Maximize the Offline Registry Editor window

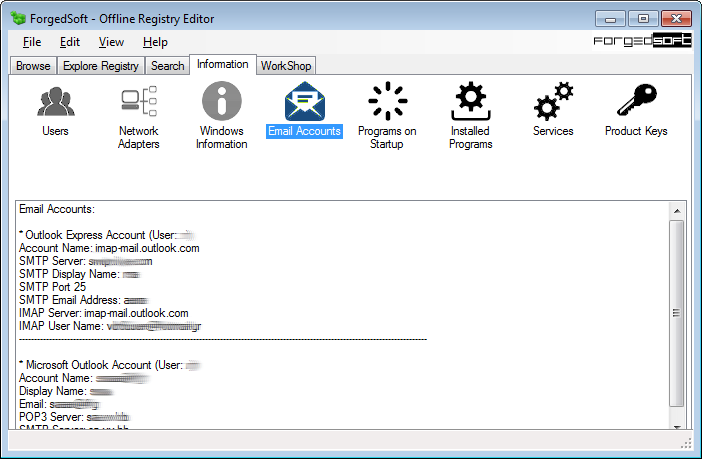click(643, 19)
